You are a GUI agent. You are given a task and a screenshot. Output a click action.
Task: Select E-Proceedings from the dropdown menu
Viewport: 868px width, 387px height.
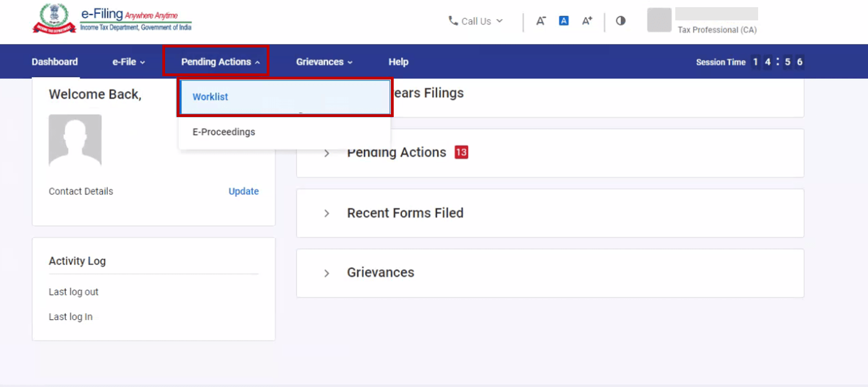coord(224,132)
